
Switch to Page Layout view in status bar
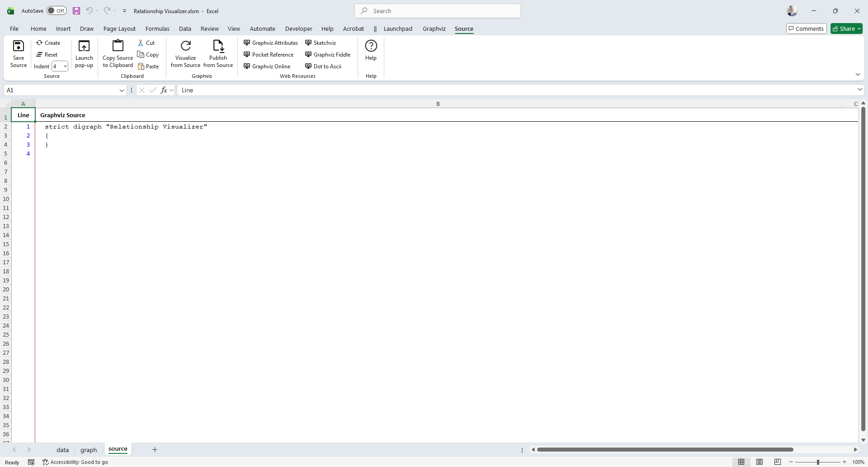759,462
